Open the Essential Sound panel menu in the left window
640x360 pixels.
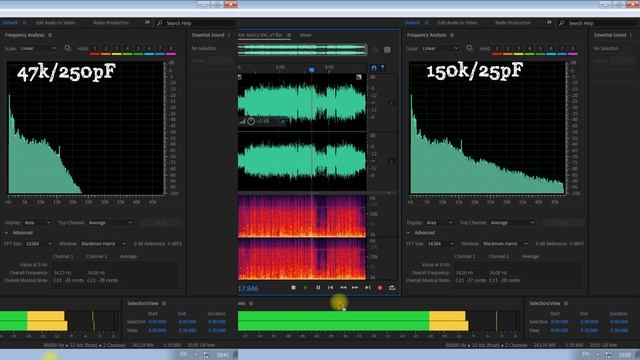229,35
